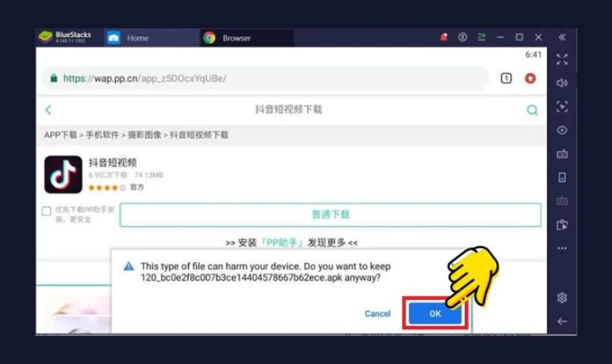612x364 pixels.
Task: Open the APP下载 breadcrumb link
Action: tap(60, 135)
